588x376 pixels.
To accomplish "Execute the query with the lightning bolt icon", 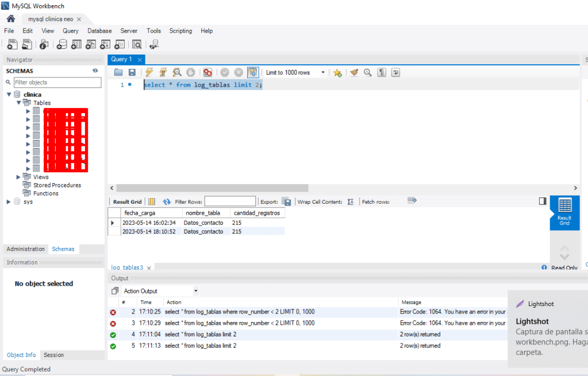I will (x=149, y=72).
